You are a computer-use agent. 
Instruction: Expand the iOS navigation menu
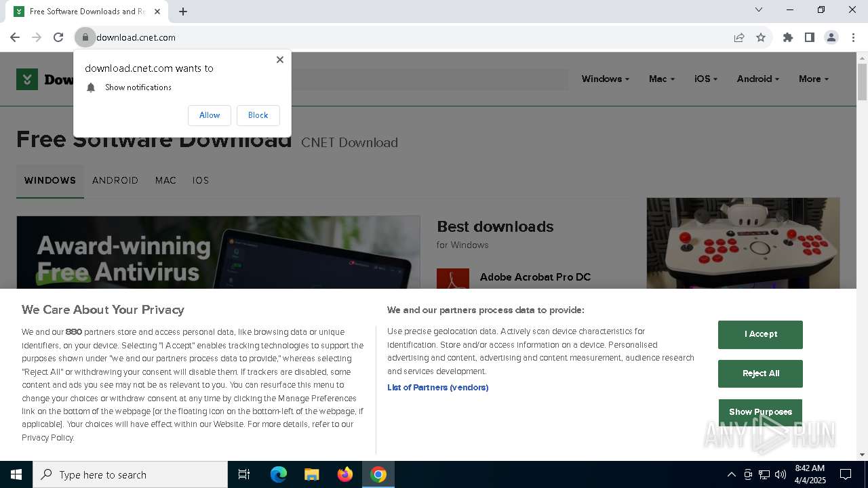point(706,79)
